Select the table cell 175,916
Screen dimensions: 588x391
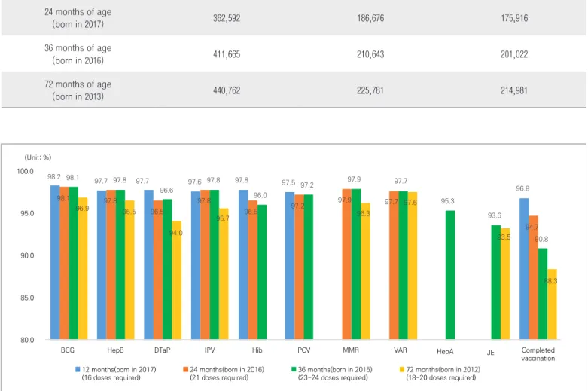coord(514,18)
